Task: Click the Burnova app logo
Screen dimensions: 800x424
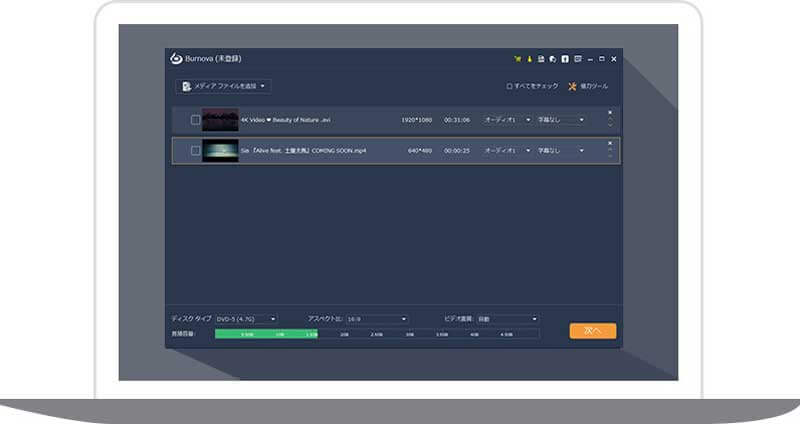Action: point(175,59)
